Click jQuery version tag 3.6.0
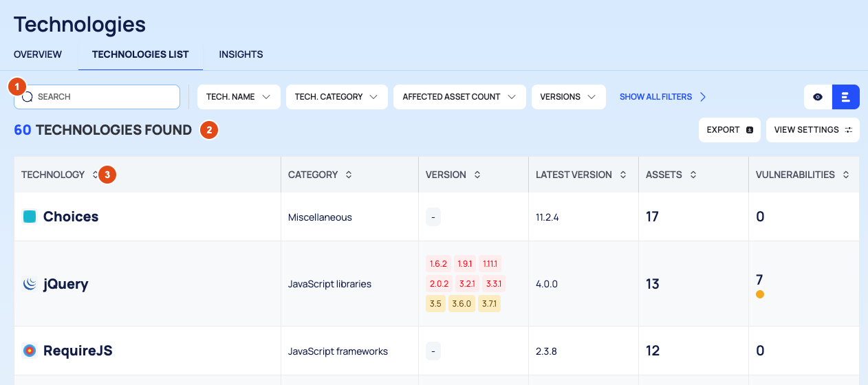This screenshot has width=868, height=385. tap(462, 303)
